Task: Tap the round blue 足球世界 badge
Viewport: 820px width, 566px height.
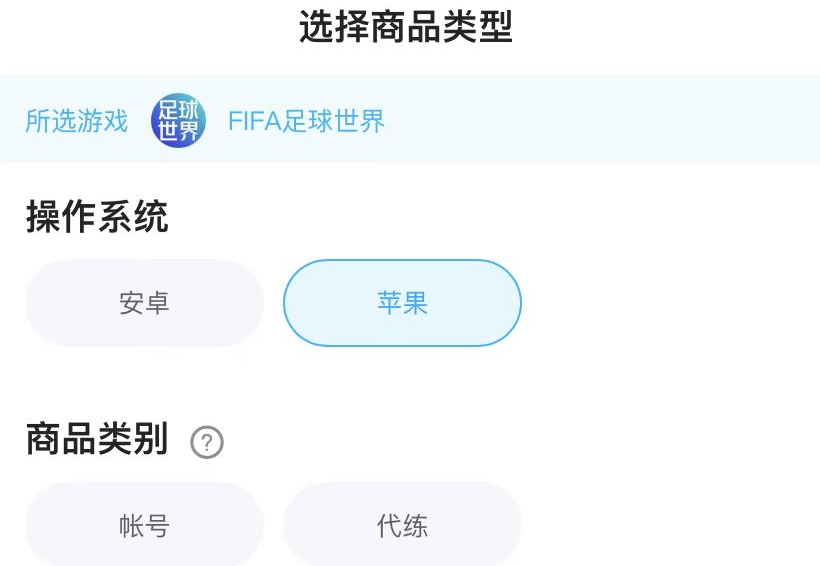Action: pos(178,122)
